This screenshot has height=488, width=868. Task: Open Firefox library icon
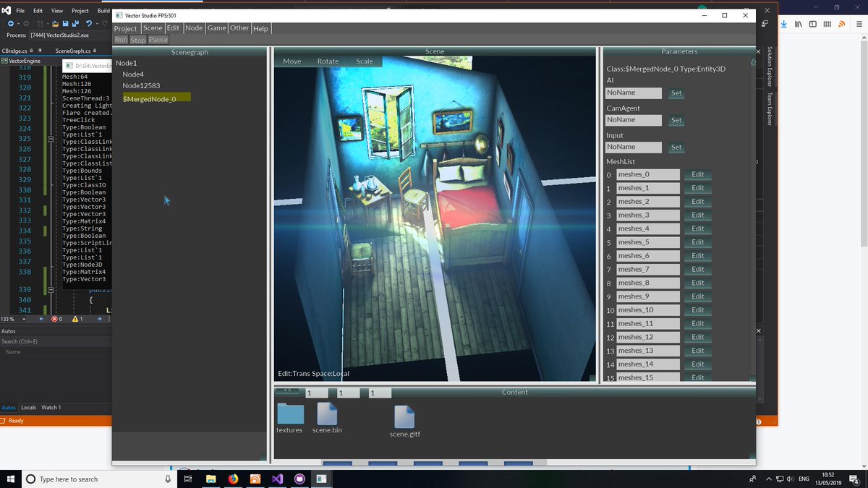[799, 24]
